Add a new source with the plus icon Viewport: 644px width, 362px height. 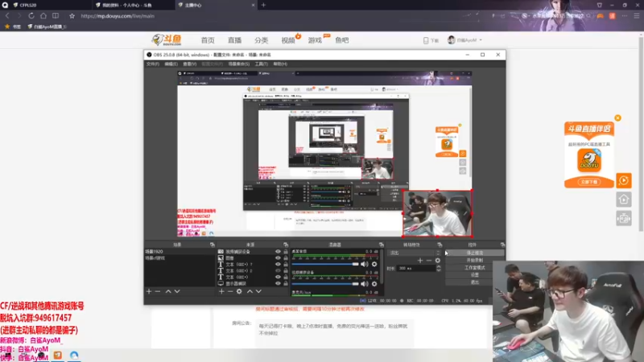coord(221,291)
